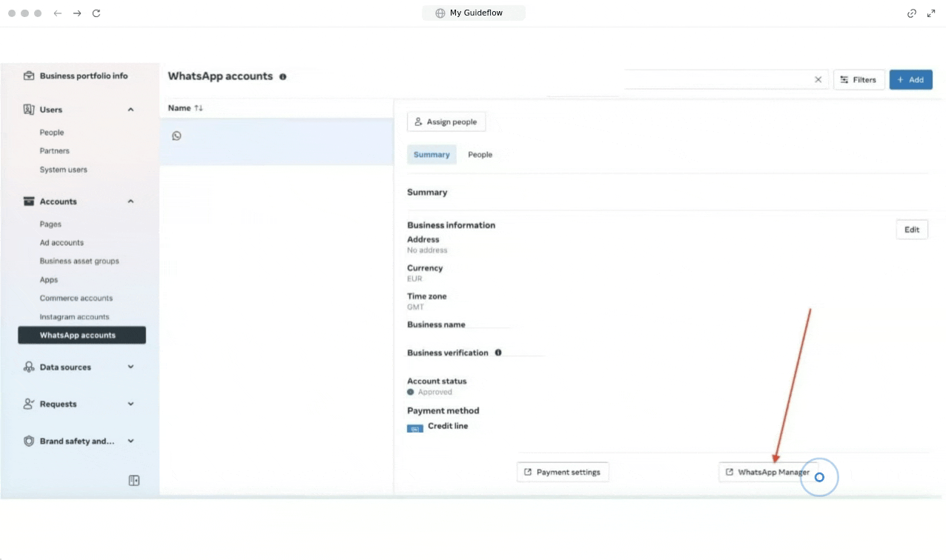Open Instagram accounts in sidebar

[x=74, y=317]
